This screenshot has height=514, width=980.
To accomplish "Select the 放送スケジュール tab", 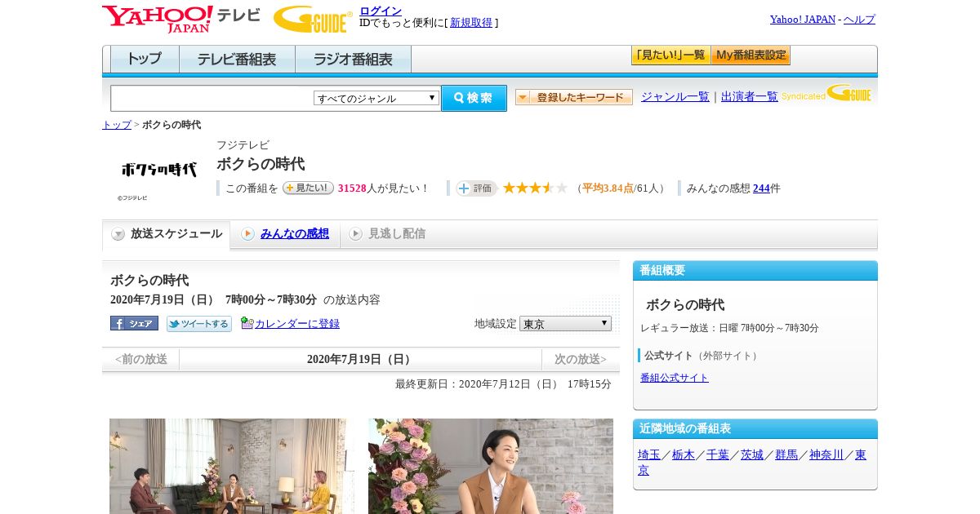I will (167, 234).
